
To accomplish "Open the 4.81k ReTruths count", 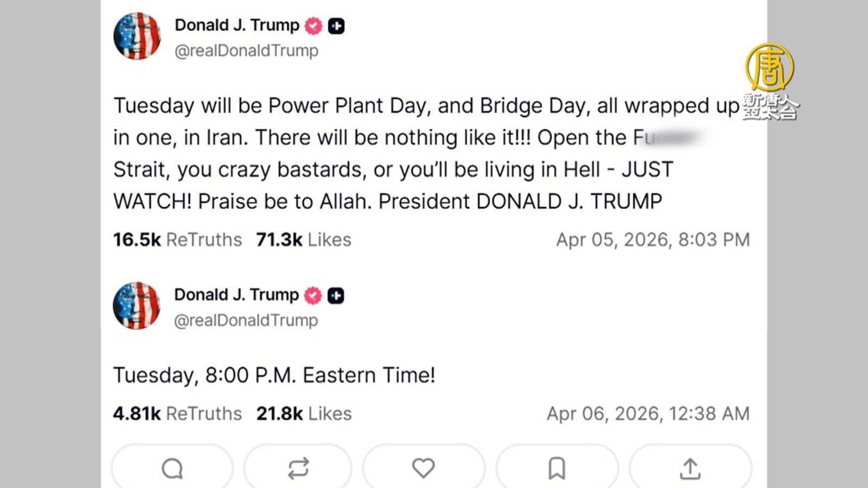I will (177, 414).
